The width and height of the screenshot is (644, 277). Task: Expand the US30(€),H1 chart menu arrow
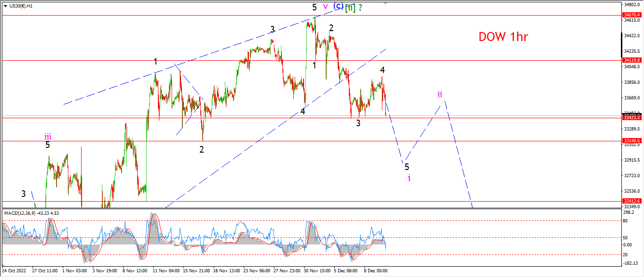coord(5,6)
